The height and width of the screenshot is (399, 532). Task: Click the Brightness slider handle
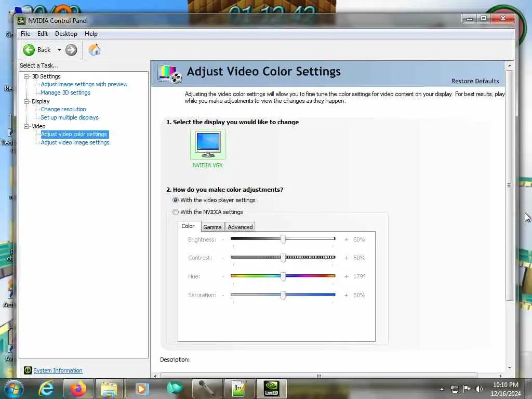point(283,239)
